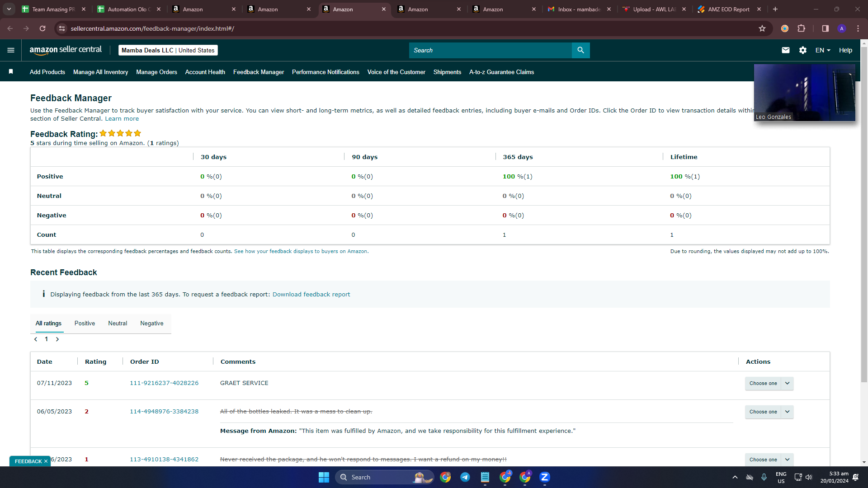Open a new browser tab
Viewport: 868px width, 488px height.
(x=775, y=9)
